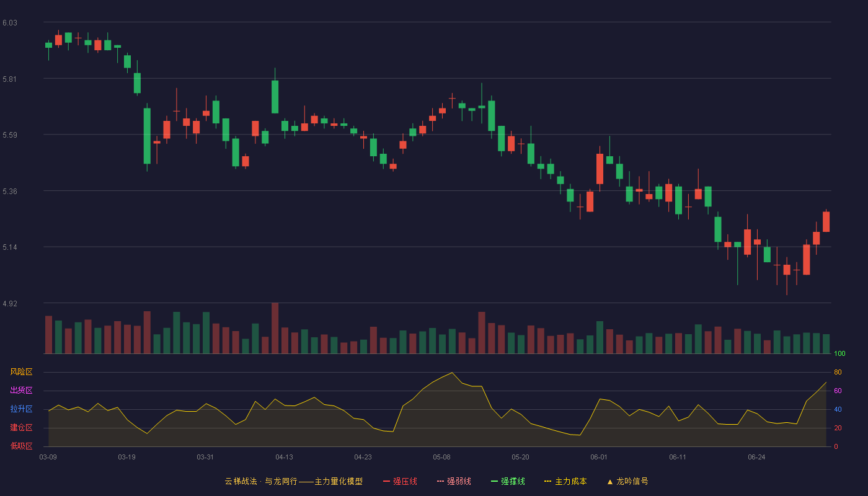The width and height of the screenshot is (868, 496).
Task: Click the tallest volume bar near 04-13
Action: tap(275, 328)
